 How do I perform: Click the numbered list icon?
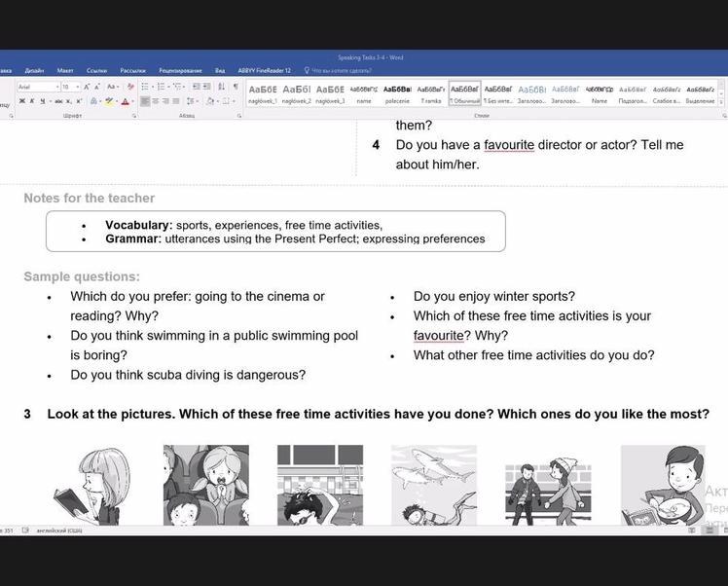click(x=161, y=87)
